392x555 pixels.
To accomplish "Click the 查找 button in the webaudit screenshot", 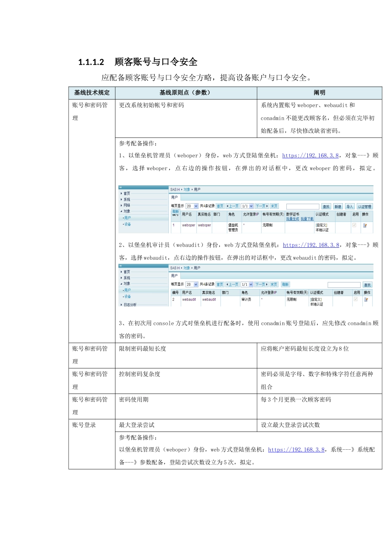I will pos(368,285).
